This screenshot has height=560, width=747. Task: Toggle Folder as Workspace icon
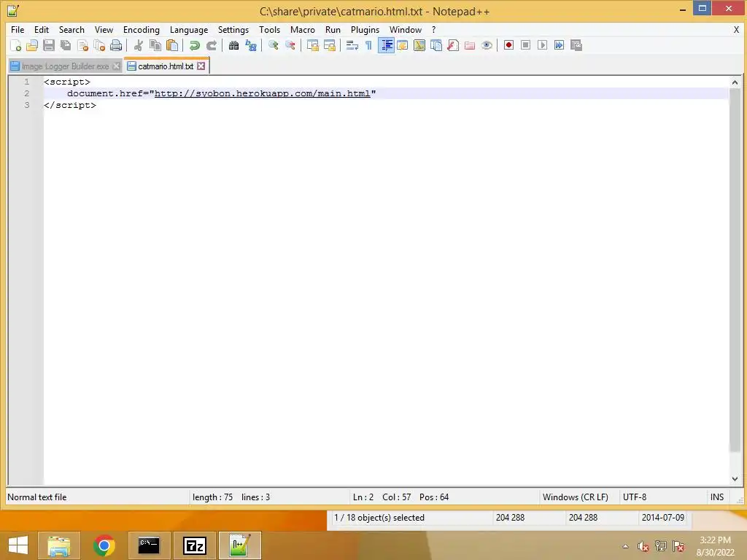click(470, 45)
